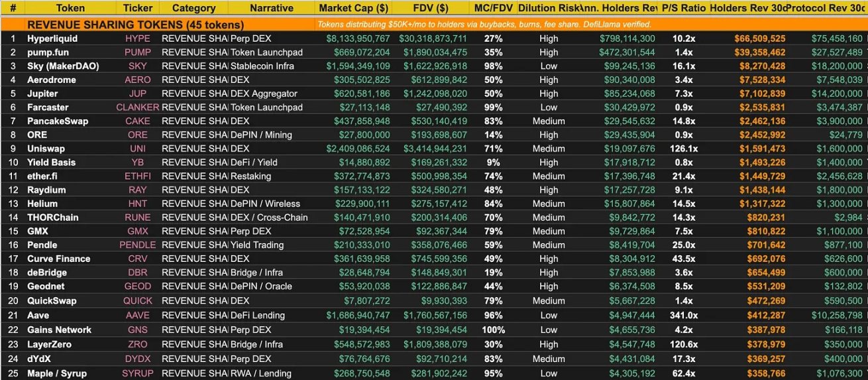The width and height of the screenshot is (868, 380).
Task: Select the SYRUP ticker cell
Action: click(138, 373)
